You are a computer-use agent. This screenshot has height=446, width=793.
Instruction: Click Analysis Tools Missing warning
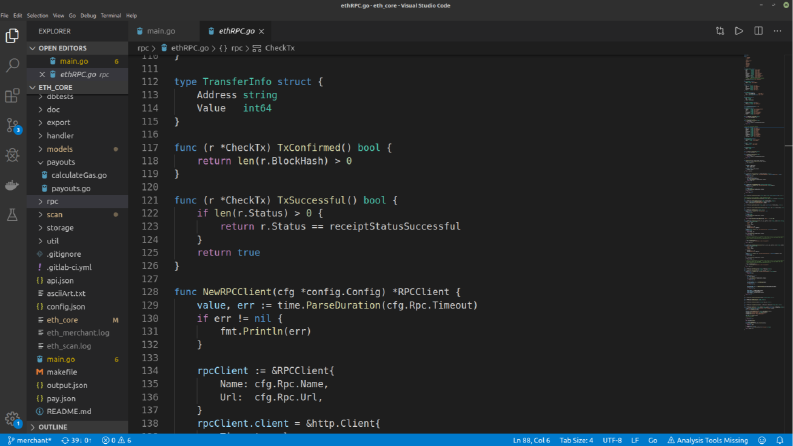708,440
